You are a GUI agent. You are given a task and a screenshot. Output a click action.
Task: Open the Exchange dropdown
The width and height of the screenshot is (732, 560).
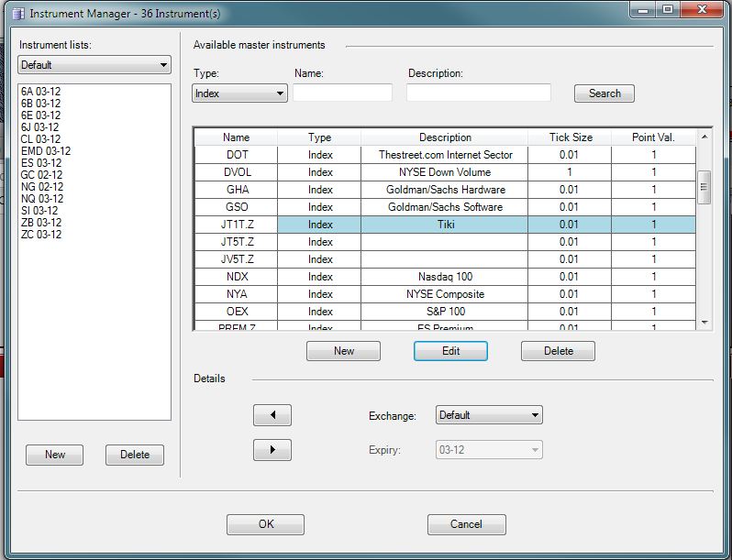point(489,415)
